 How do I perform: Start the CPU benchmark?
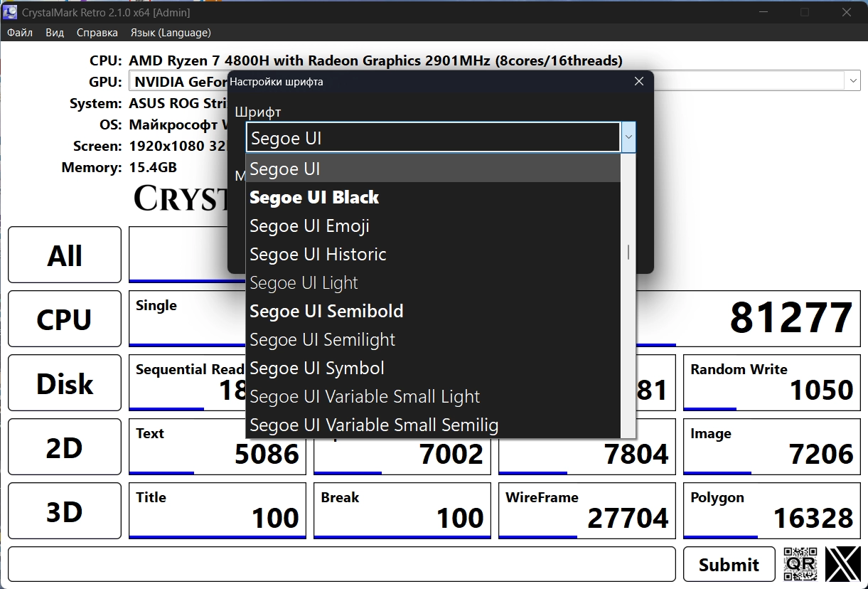coord(65,319)
